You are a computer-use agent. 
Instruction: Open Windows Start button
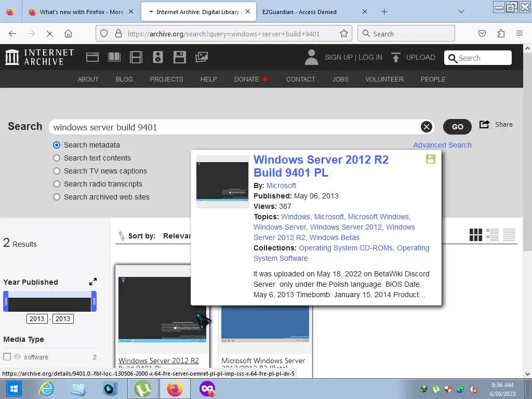(x=14, y=389)
